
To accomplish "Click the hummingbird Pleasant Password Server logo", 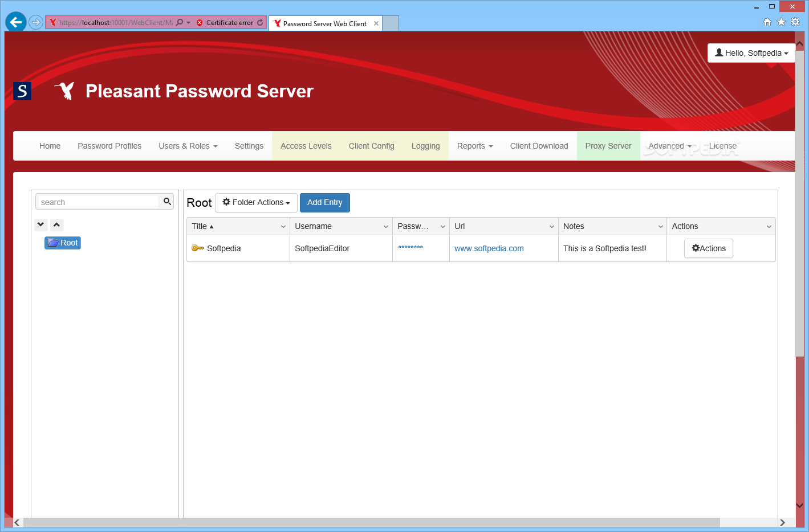I will (x=65, y=91).
